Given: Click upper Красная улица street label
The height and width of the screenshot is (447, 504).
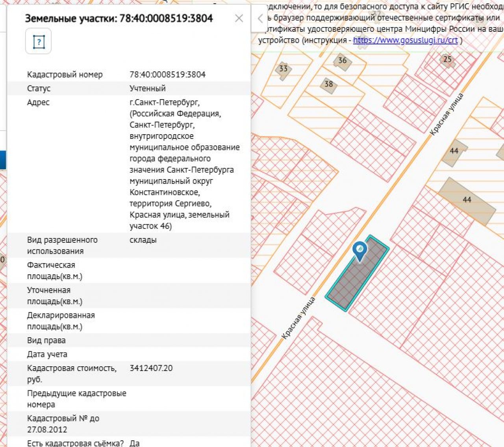Looking at the screenshot, I should 447,115.
